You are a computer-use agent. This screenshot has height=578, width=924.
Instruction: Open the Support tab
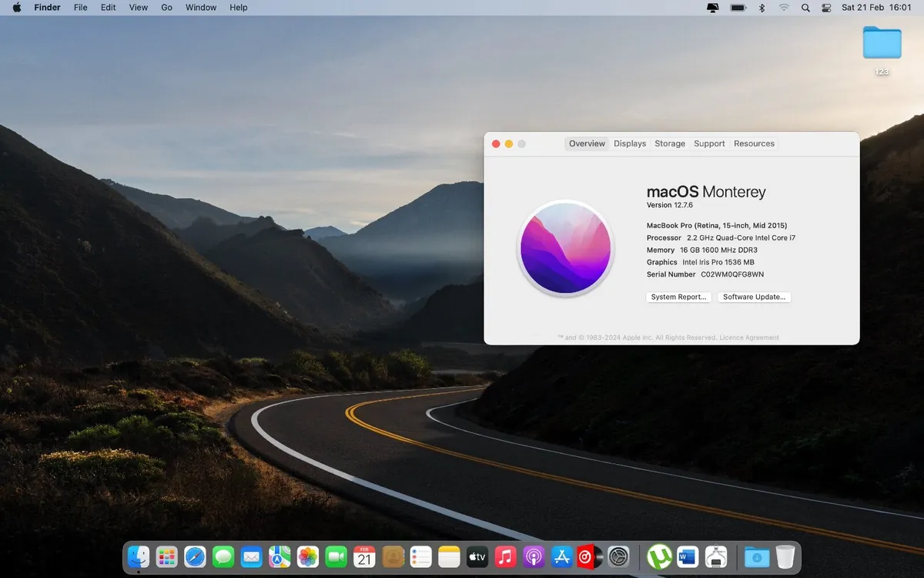coord(708,143)
